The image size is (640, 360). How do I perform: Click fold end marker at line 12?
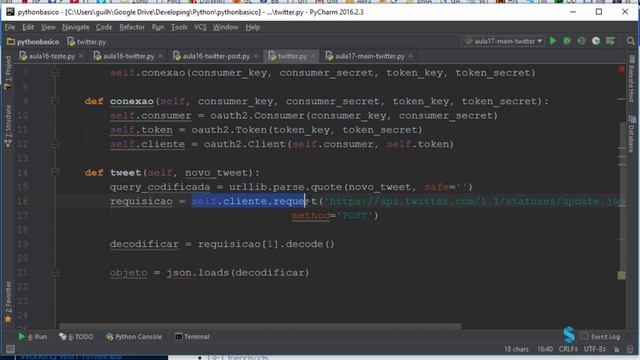55,144
